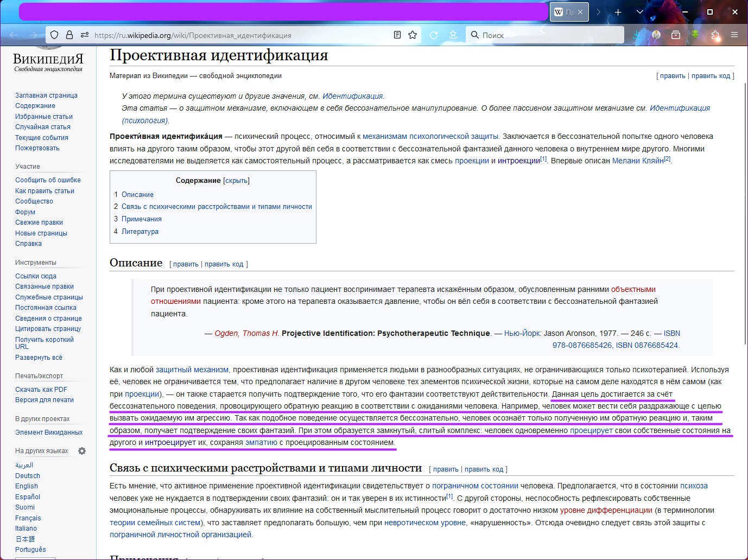The width and height of the screenshot is (748, 560).
Task: Toggle reader view icon in address bar
Action: (x=397, y=35)
